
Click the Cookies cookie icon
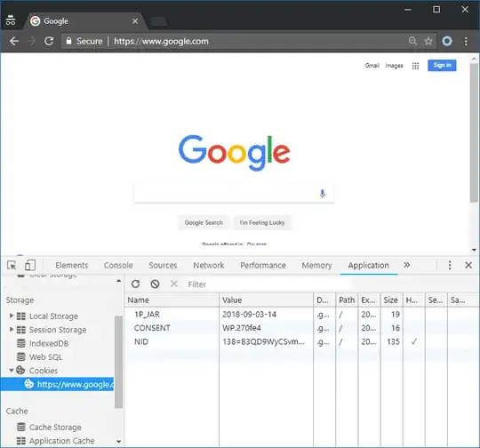click(x=20, y=370)
